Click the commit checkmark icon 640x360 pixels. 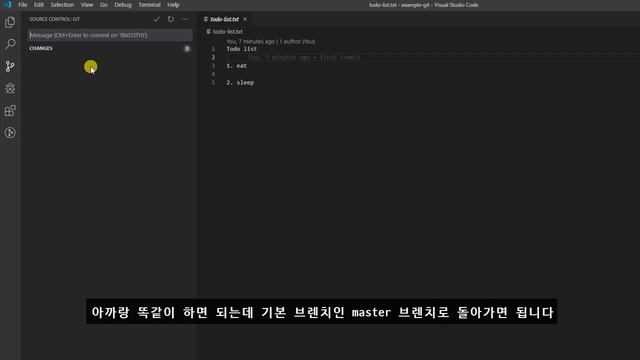point(156,19)
